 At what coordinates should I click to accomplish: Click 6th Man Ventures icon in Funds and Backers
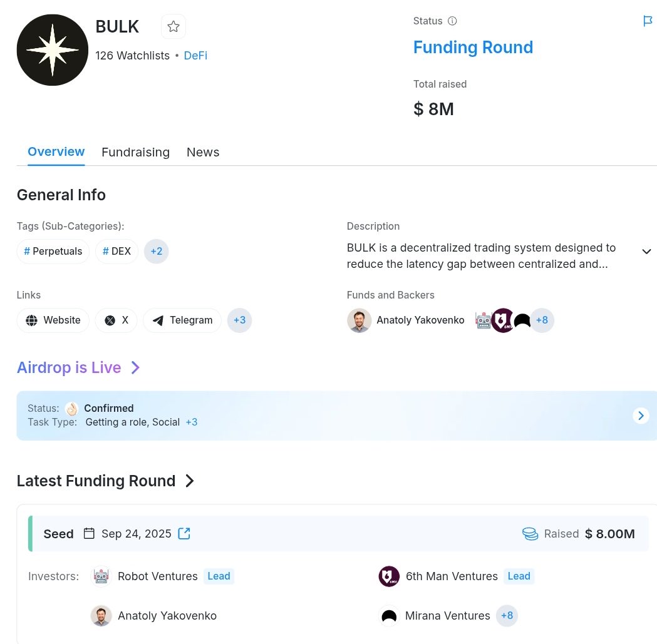503,320
